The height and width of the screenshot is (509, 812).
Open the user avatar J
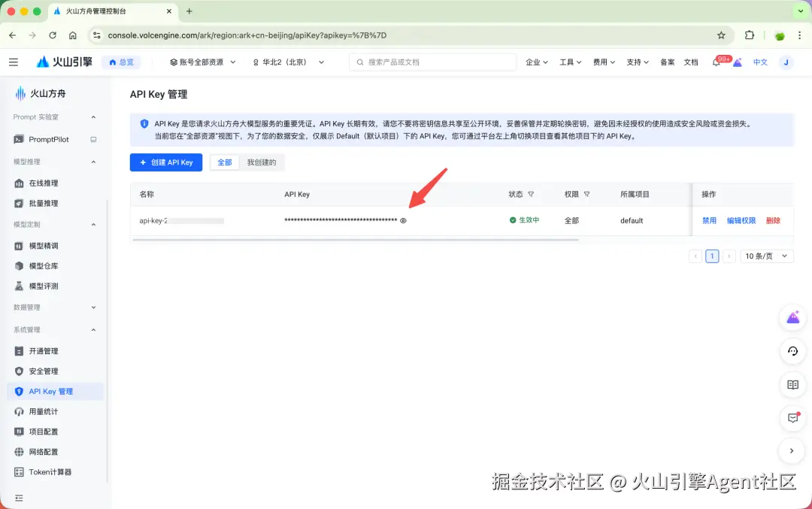pyautogui.click(x=786, y=62)
